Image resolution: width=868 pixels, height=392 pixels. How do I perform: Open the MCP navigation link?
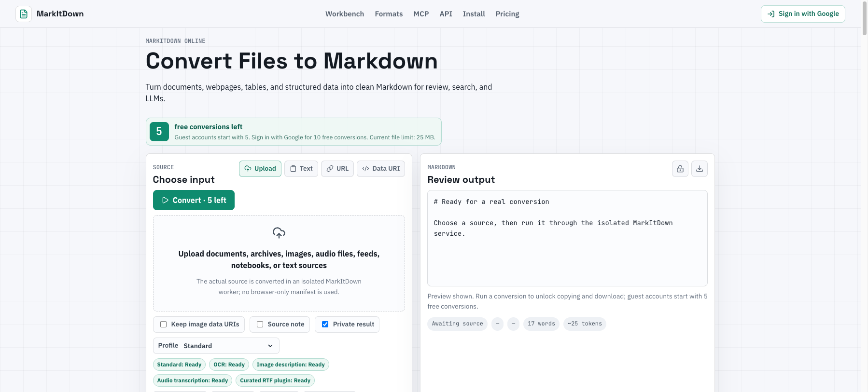click(x=421, y=14)
